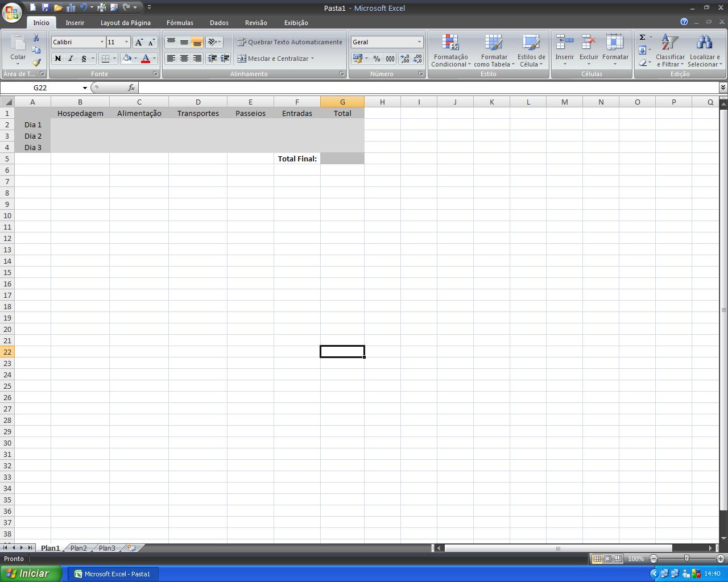Viewport: 728px width, 582px height.
Task: Decrease decimal places
Action: [417, 59]
